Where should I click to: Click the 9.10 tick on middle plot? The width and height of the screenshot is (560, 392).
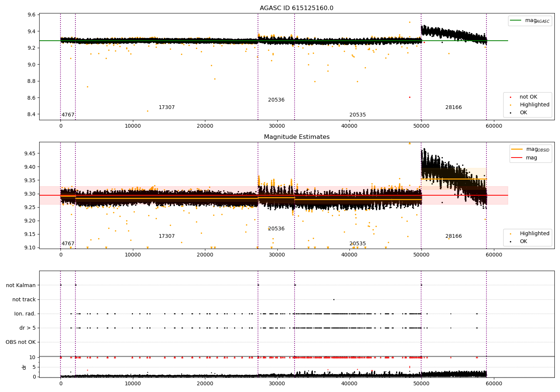[x=30, y=248]
